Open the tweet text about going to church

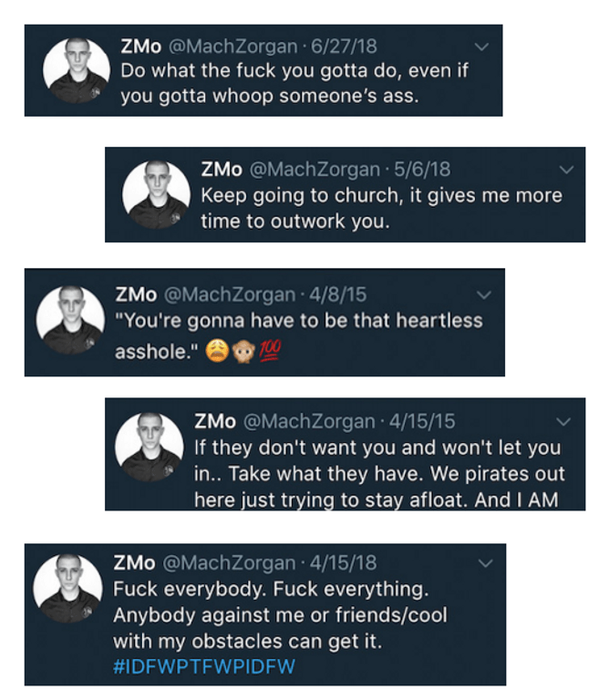pyautogui.click(x=380, y=208)
